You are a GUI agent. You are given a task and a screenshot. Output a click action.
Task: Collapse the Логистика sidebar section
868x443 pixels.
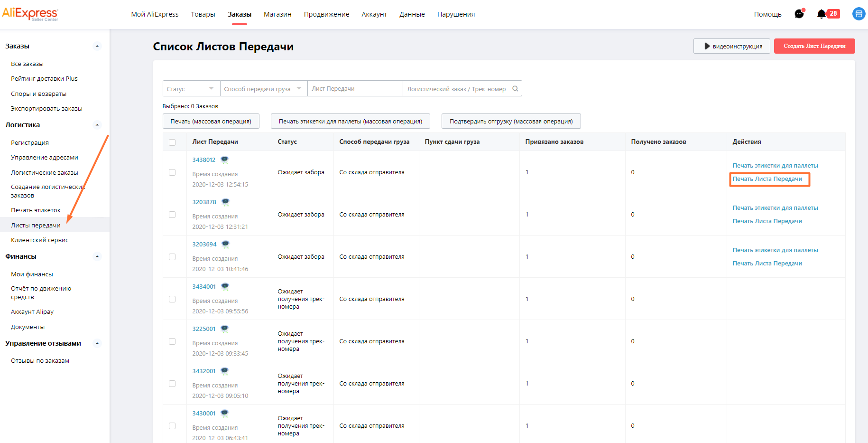[x=97, y=125]
